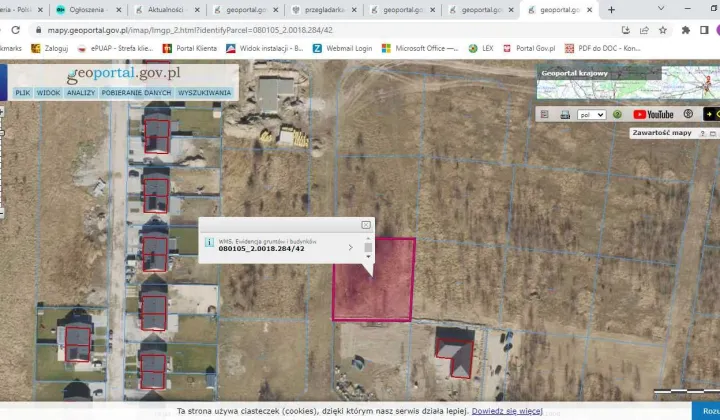The width and height of the screenshot is (720, 420).
Task: Switch to the Aktualności browser tab
Action: click(165, 10)
